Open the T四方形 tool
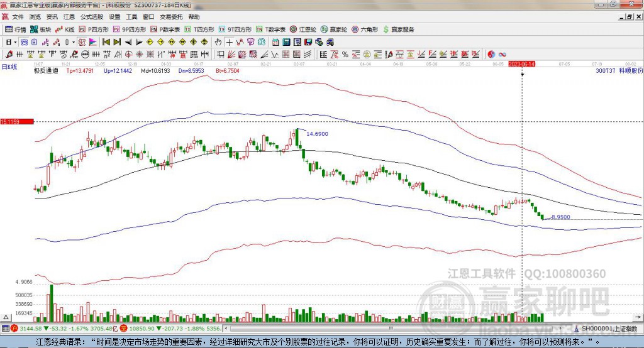The height and width of the screenshot is (348, 644). point(199,30)
